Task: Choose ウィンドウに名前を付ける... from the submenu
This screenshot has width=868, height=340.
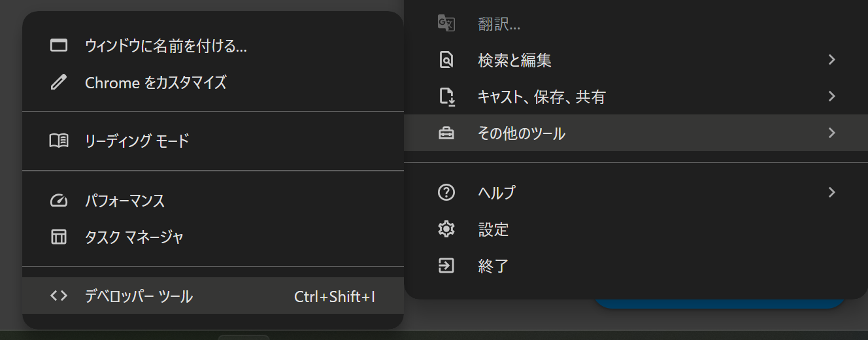Action: pyautogui.click(x=166, y=46)
